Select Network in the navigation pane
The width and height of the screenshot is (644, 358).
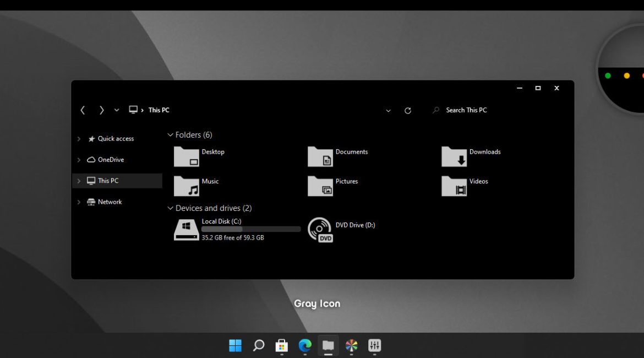(x=110, y=202)
